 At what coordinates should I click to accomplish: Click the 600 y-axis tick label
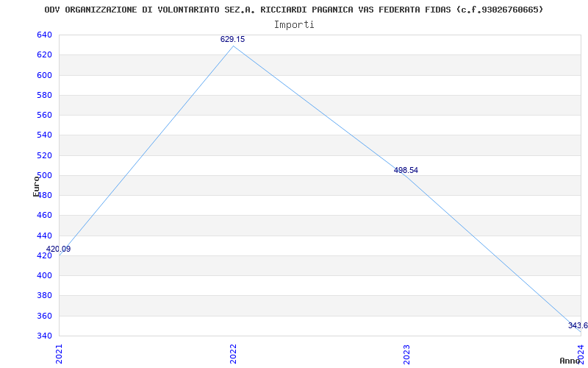pyautogui.click(x=44, y=75)
